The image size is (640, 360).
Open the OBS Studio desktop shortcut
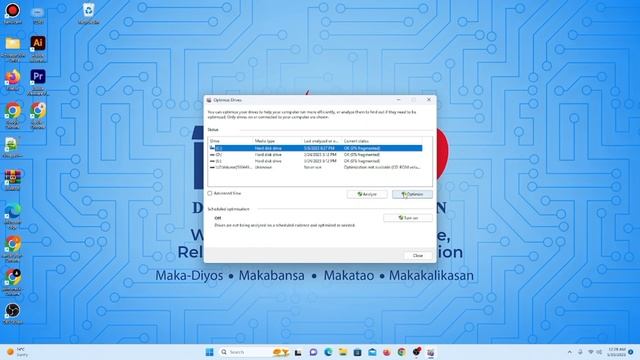(x=13, y=313)
